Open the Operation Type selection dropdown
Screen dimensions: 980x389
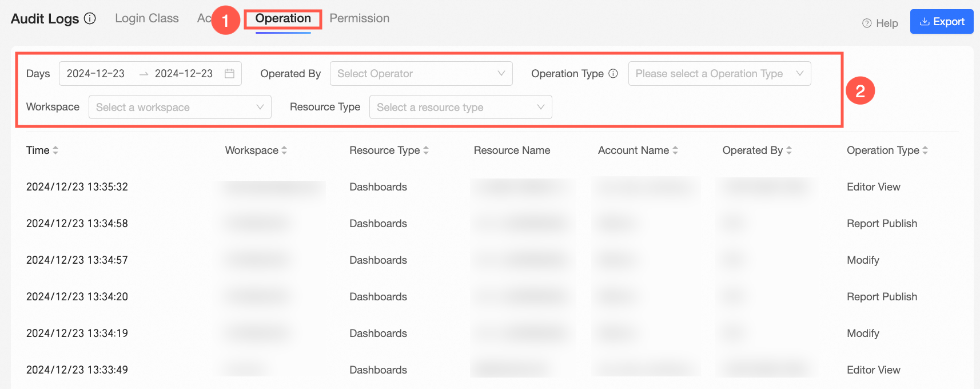tap(720, 74)
